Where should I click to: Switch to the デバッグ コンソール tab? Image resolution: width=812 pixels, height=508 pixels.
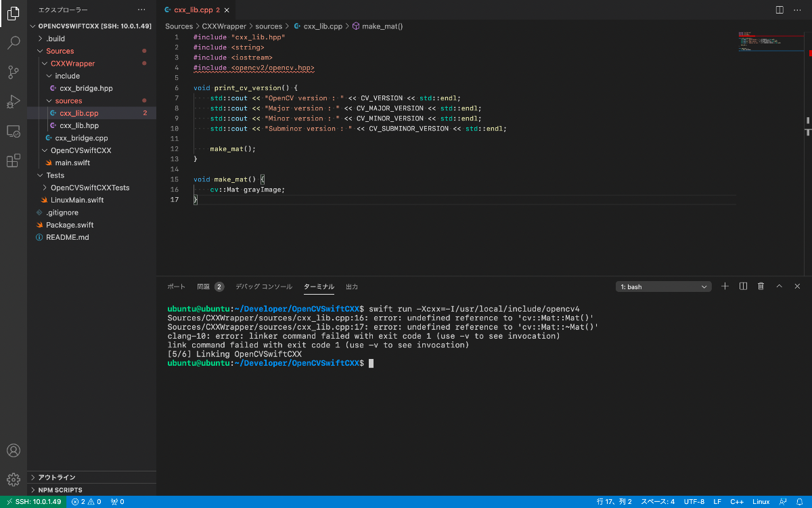tap(264, 287)
